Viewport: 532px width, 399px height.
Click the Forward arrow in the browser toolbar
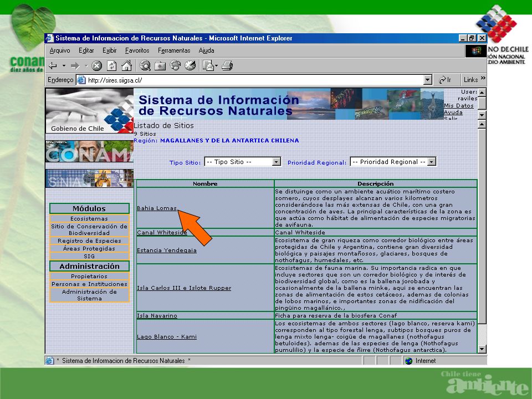tap(75, 65)
